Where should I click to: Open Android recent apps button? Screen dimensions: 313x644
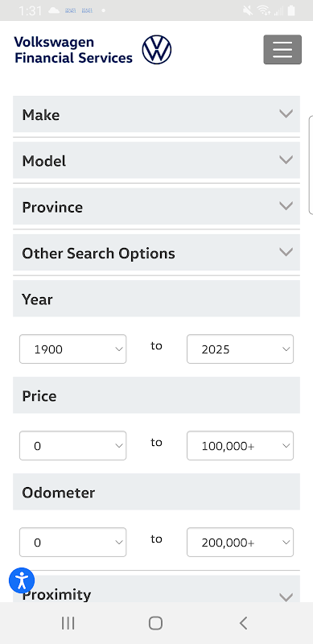(68, 623)
